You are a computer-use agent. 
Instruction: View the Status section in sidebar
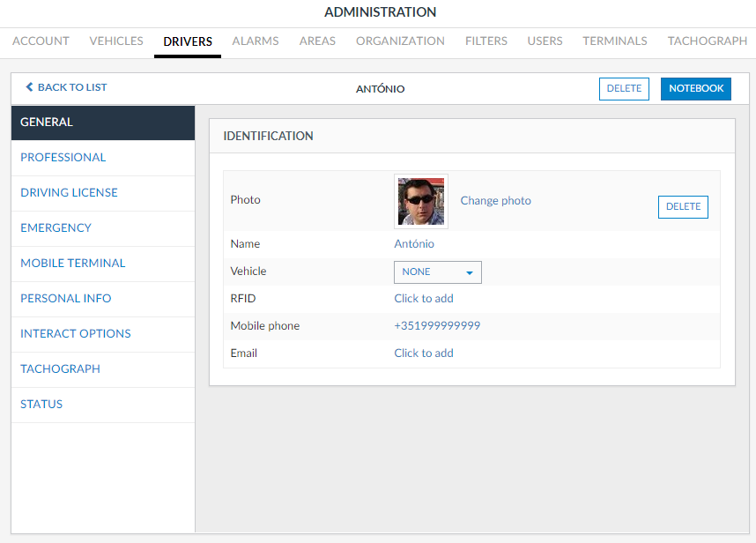point(41,405)
